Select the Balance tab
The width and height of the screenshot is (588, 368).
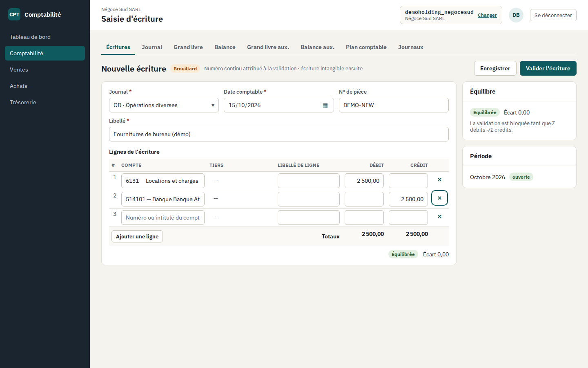pyautogui.click(x=225, y=47)
